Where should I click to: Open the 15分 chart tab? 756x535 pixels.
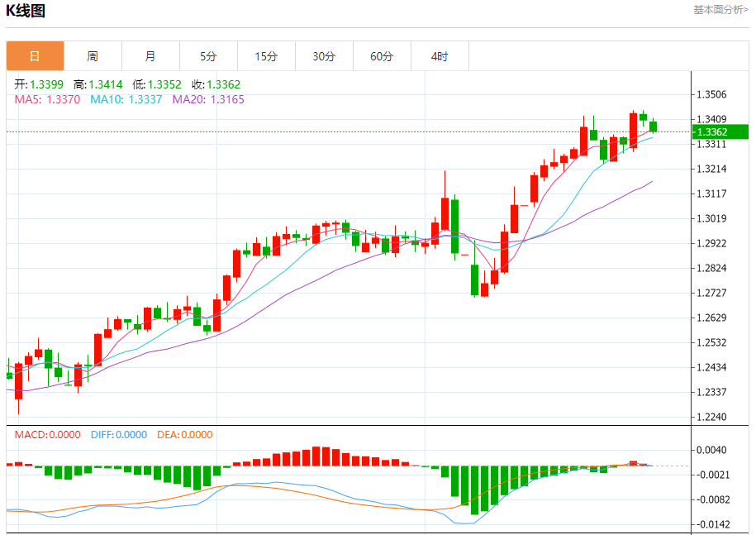point(266,56)
